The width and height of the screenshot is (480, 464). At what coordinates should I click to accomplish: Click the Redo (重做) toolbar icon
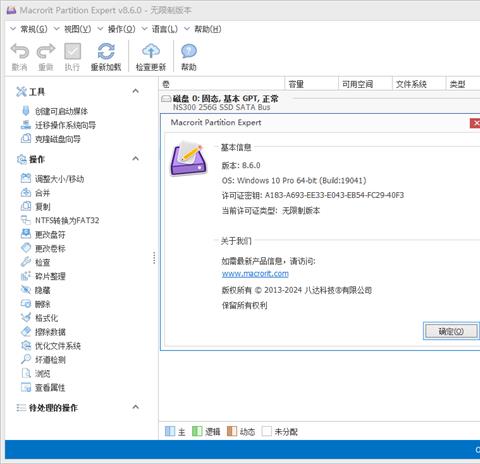pos(46,51)
